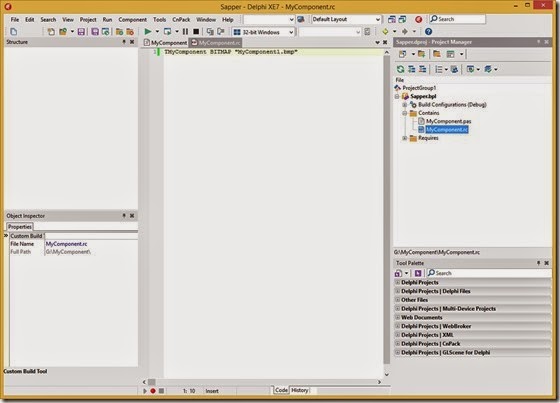Collapse the Contains folder node

pyautogui.click(x=405, y=113)
